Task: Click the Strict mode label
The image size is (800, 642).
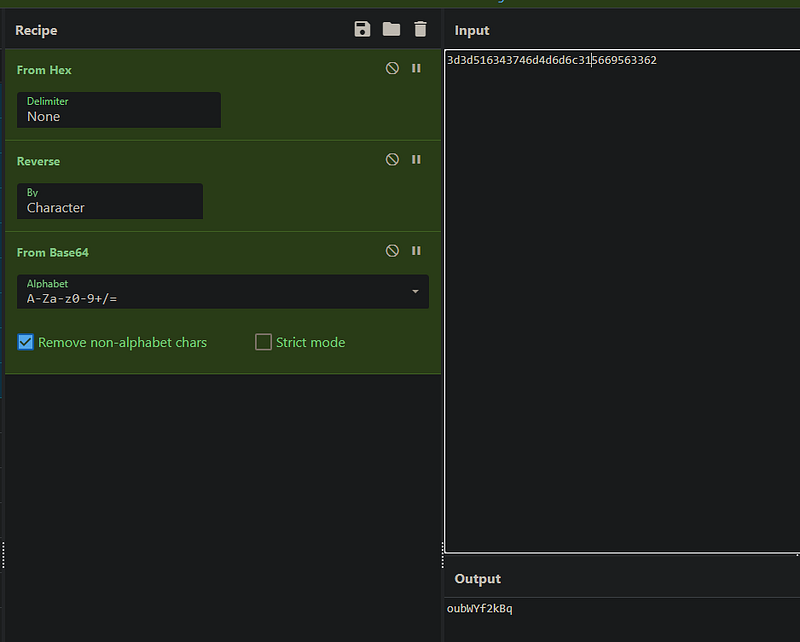Action: click(x=310, y=342)
